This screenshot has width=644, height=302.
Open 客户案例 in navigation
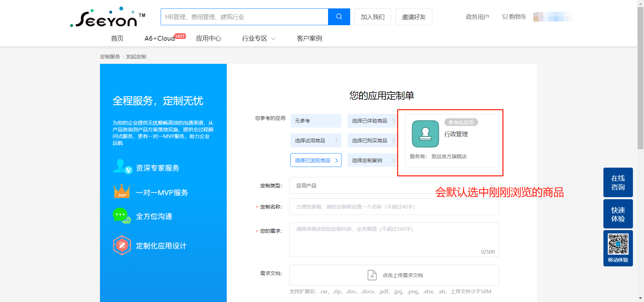pos(309,38)
